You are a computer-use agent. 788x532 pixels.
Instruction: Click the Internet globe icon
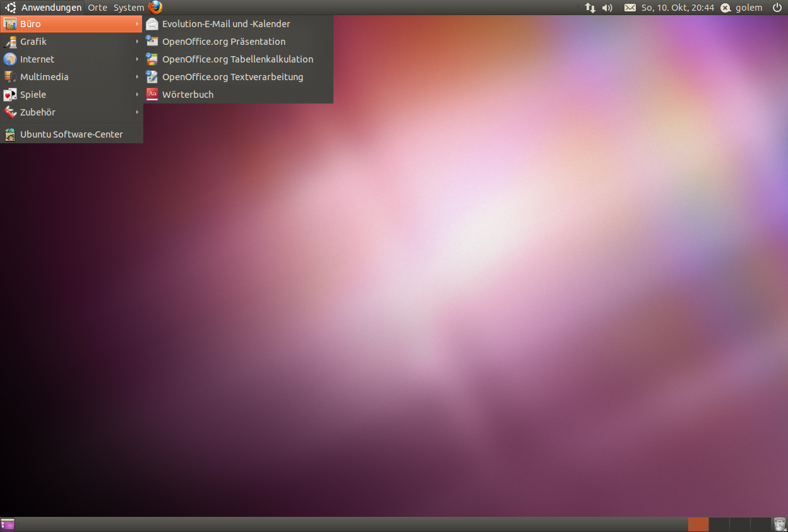(9, 59)
